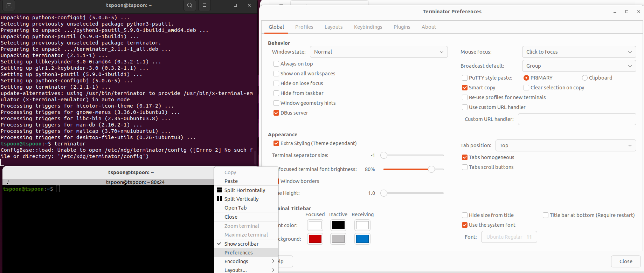Adjust Terminal separator size slider
This screenshot has width=644, height=273.
pos(384,155)
